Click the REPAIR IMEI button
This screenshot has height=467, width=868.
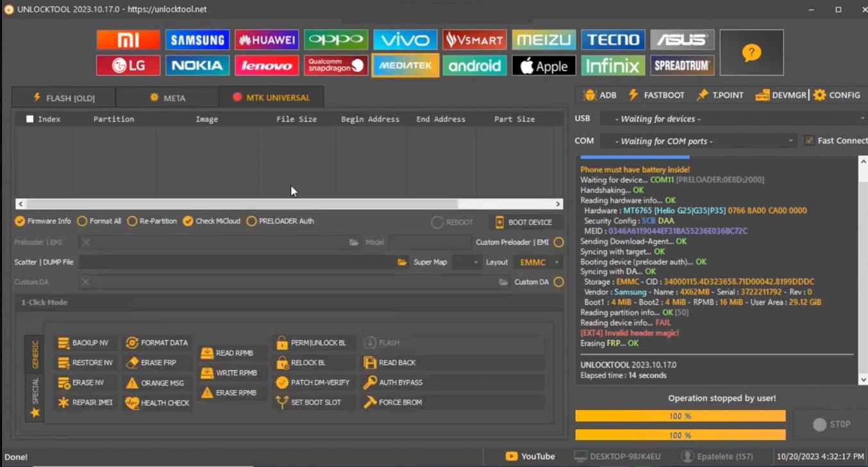tap(86, 402)
